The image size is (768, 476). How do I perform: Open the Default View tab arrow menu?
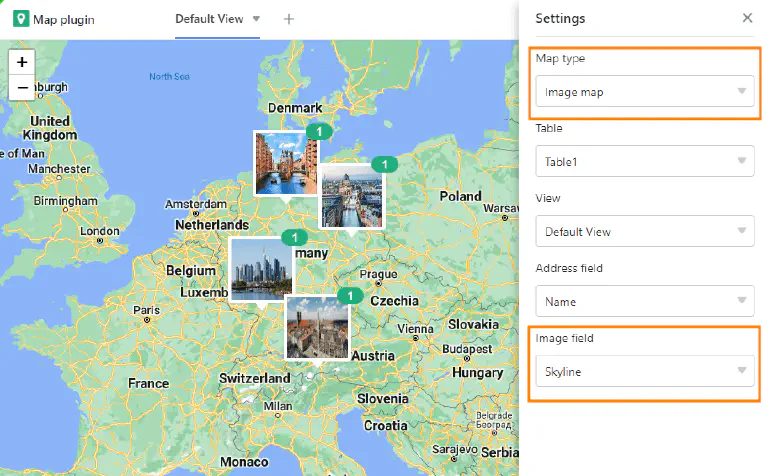click(x=256, y=19)
